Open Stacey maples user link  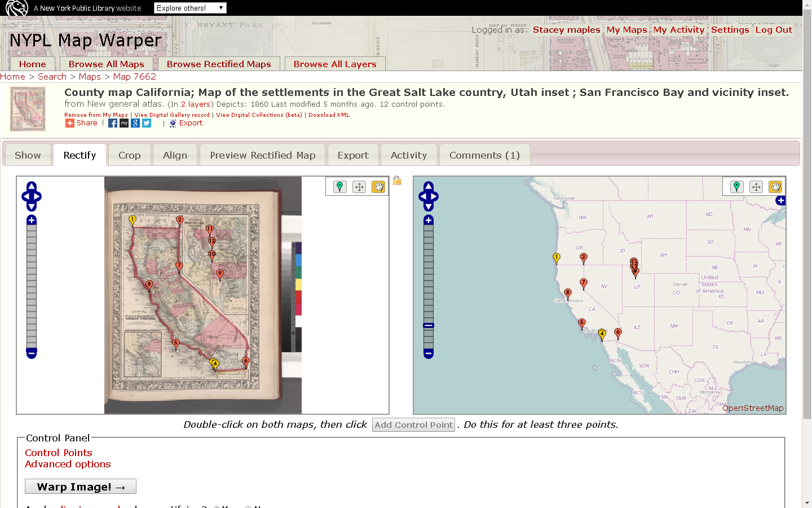[566, 30]
